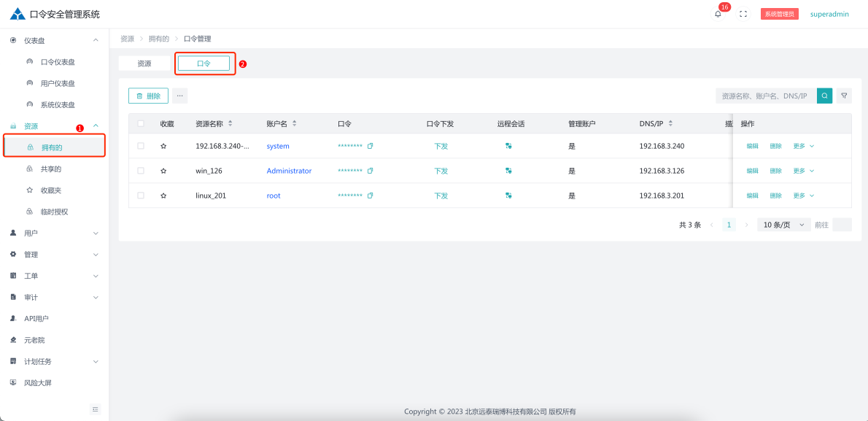
Task: Select the checkbox for win_126 row
Action: coord(141,171)
